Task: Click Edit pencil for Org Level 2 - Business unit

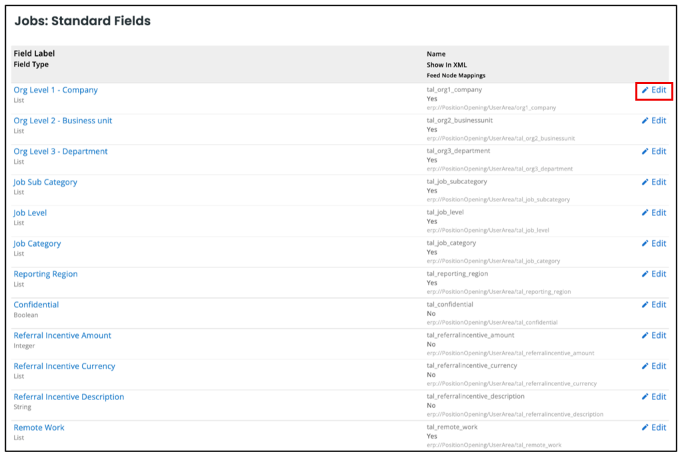Action: point(654,121)
